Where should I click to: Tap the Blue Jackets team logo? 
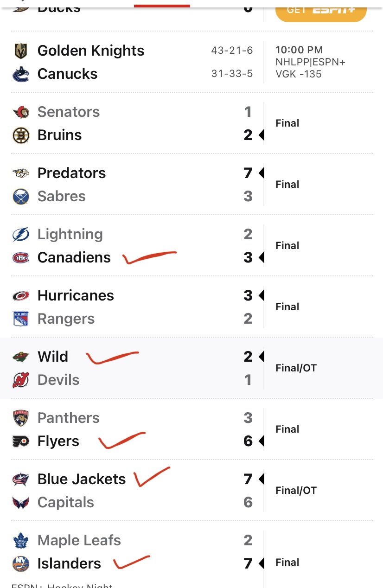21,479
